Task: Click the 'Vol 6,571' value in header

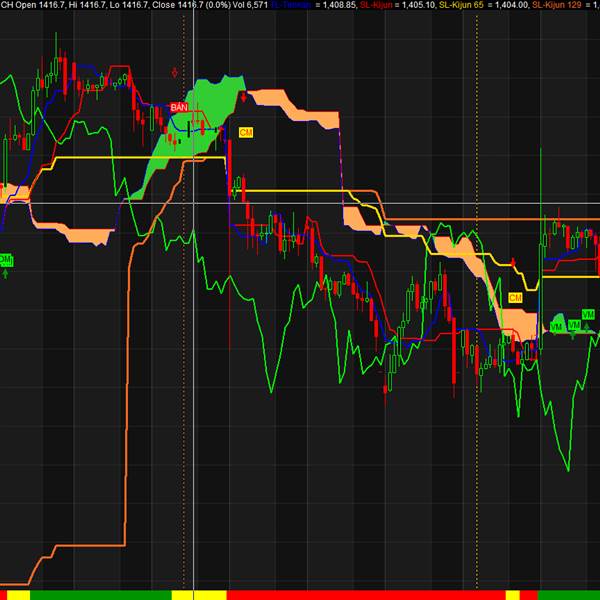Action: [x=250, y=5]
